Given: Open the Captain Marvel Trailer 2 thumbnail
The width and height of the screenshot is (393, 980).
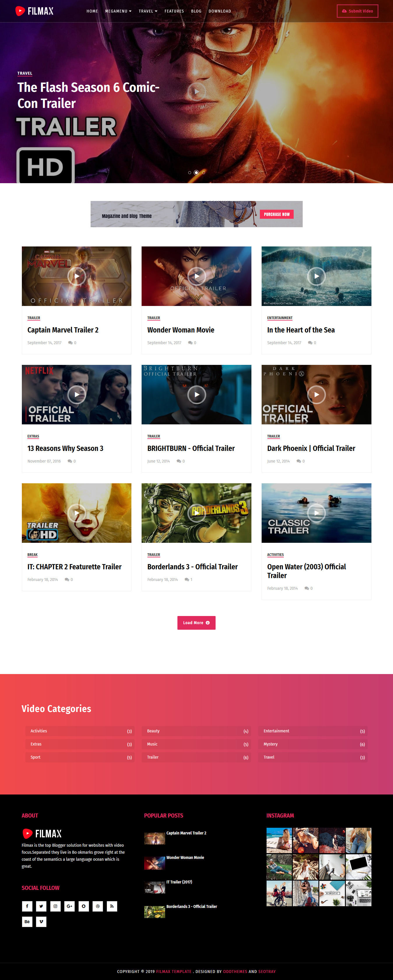Looking at the screenshot, I should (x=76, y=276).
